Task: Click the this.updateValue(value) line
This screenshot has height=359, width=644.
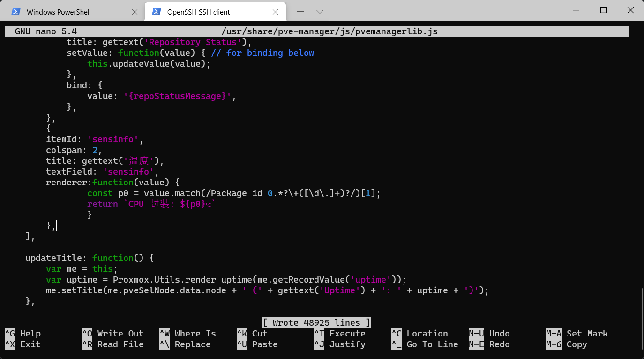Action: [149, 64]
